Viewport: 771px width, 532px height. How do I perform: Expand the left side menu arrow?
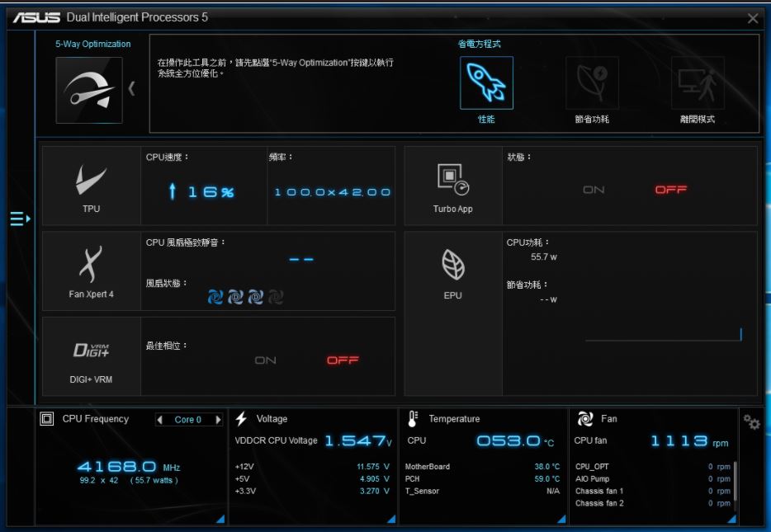pyautogui.click(x=20, y=219)
